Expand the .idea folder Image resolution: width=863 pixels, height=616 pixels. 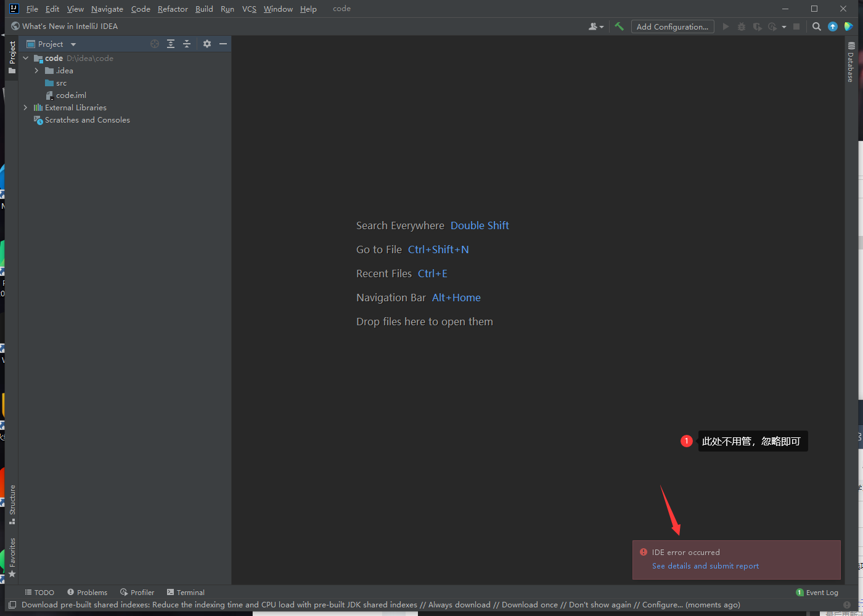36,70
